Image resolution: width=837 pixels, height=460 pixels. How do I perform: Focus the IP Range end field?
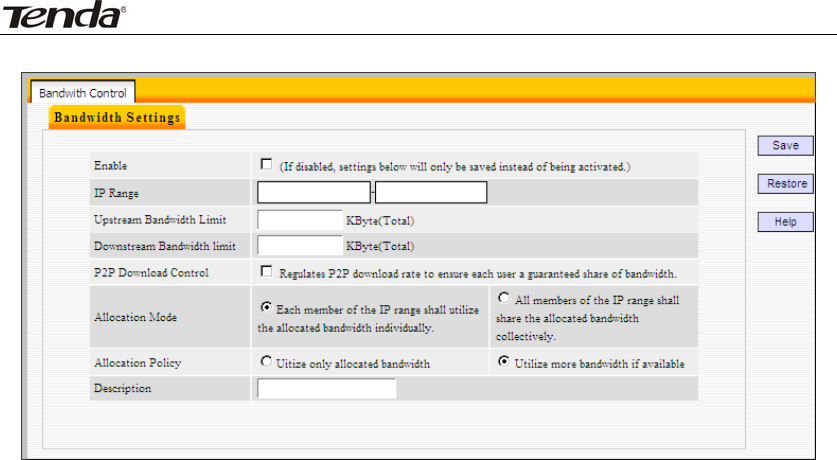431,192
